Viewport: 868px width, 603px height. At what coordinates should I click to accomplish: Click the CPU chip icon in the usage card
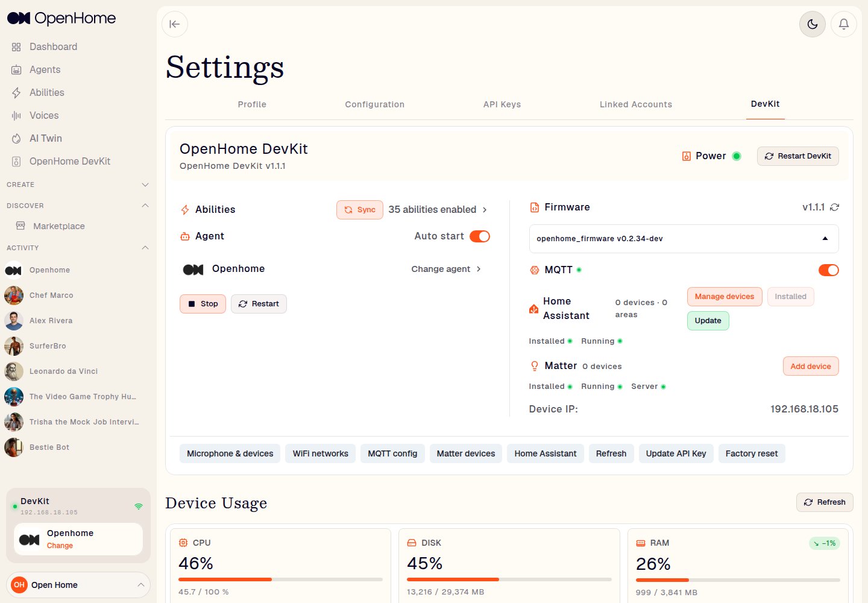pos(183,543)
